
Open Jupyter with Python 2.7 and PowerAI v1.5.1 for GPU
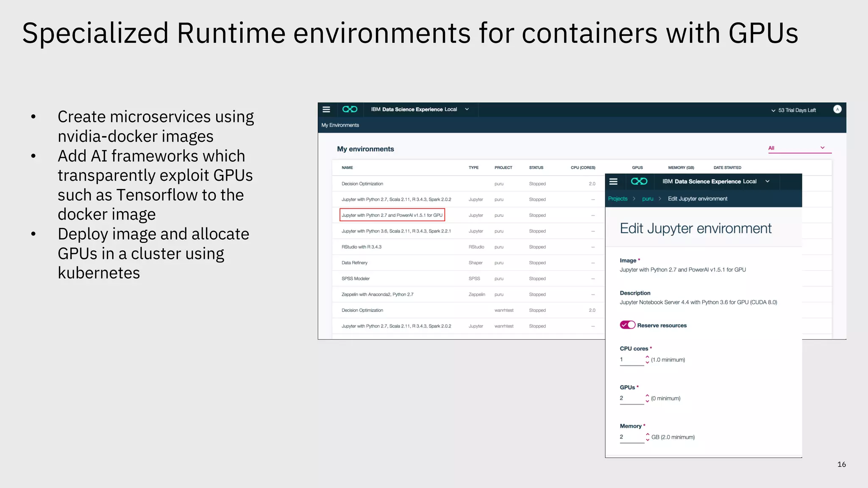pos(392,215)
